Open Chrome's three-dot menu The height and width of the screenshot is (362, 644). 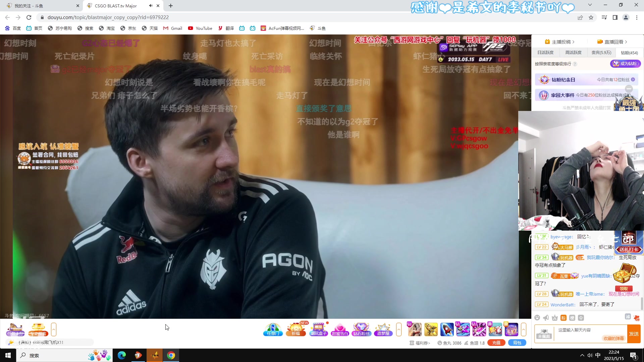coord(637,17)
